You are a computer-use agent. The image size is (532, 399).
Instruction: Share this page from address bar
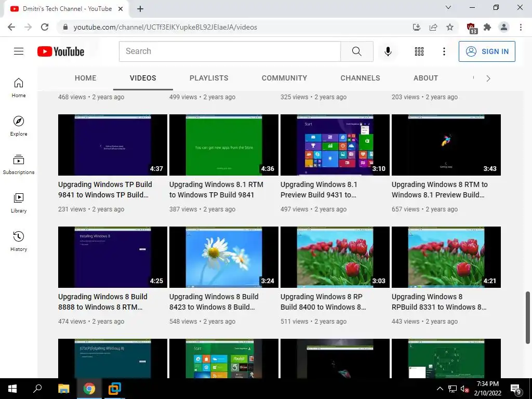[x=433, y=27]
